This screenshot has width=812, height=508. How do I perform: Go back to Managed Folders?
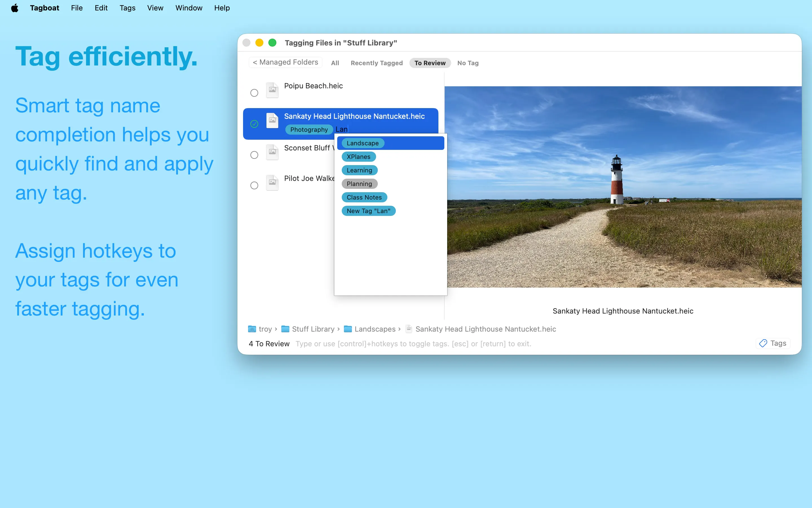(x=286, y=62)
